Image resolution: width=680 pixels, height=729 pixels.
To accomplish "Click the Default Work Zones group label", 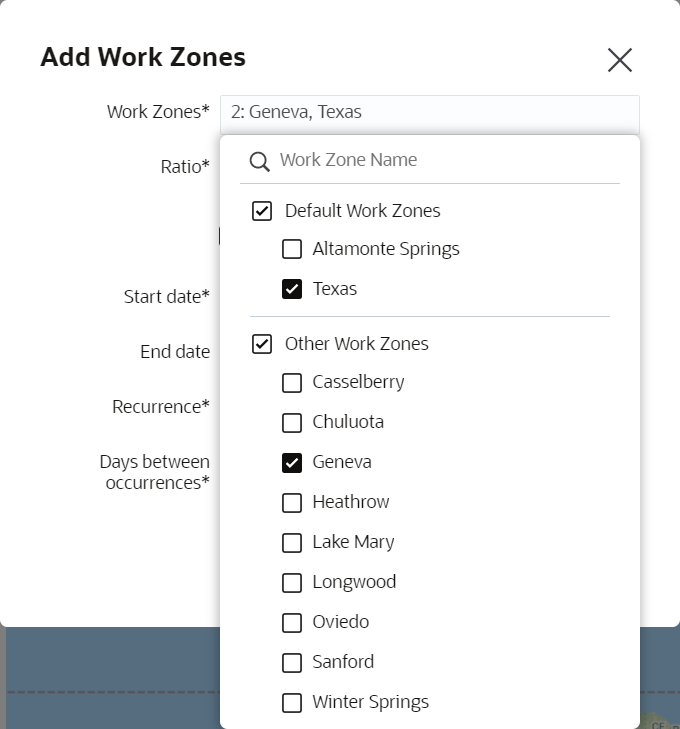I will click(x=362, y=211).
